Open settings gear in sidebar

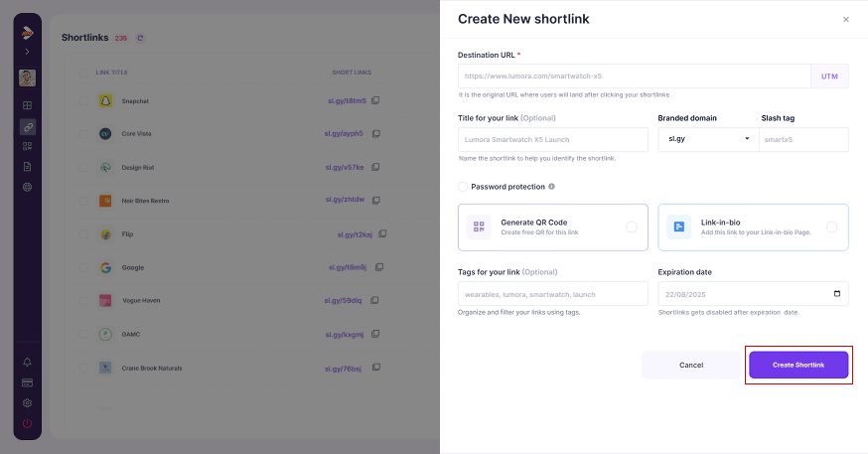point(27,403)
